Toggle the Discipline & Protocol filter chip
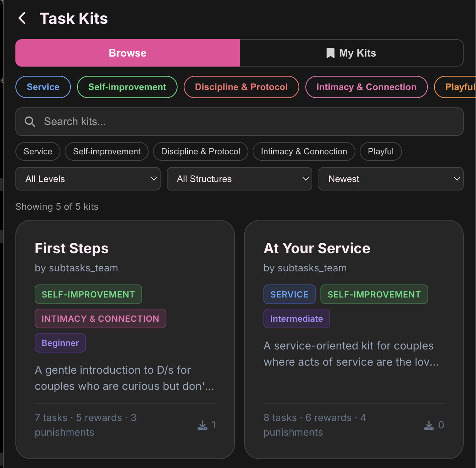Image resolution: width=476 pixels, height=468 pixels. click(200, 151)
